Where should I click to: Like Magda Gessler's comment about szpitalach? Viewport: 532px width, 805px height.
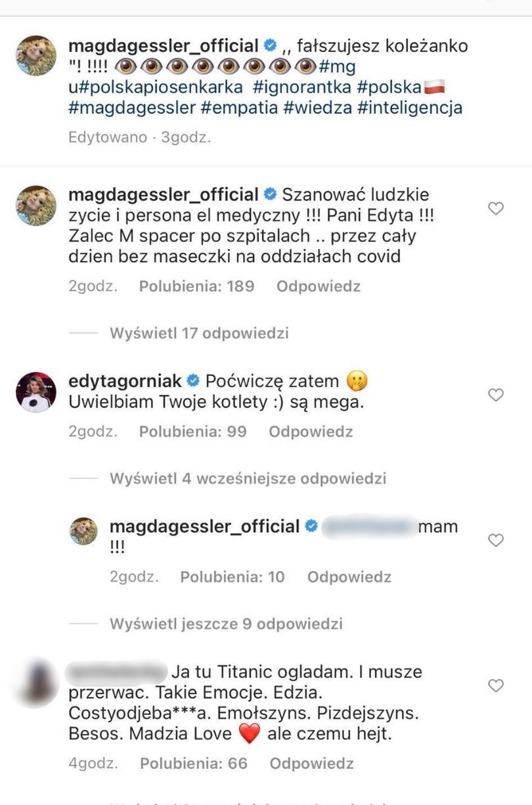(x=497, y=209)
